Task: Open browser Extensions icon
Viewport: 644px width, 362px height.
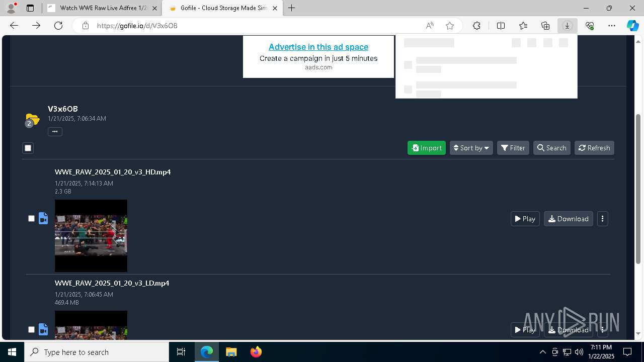Action: point(476,26)
